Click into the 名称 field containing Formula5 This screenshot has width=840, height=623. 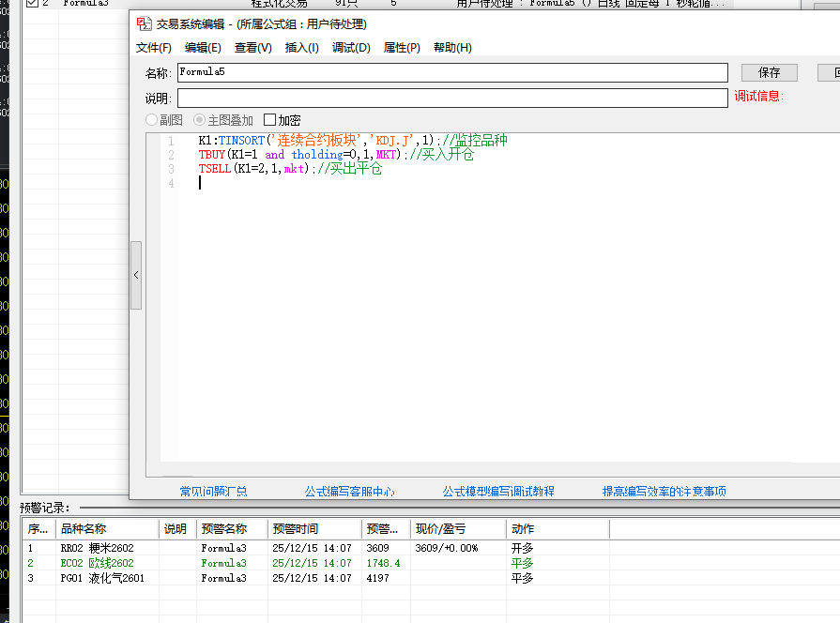pyautogui.click(x=451, y=72)
